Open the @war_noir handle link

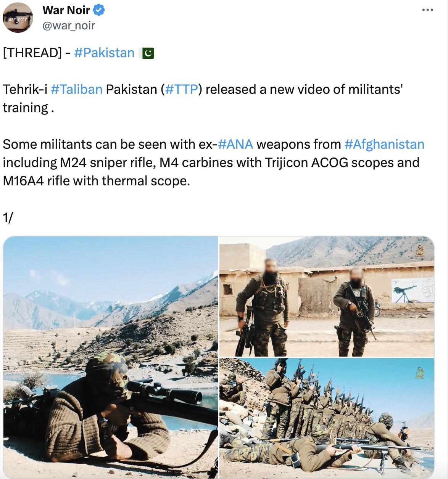click(x=69, y=26)
